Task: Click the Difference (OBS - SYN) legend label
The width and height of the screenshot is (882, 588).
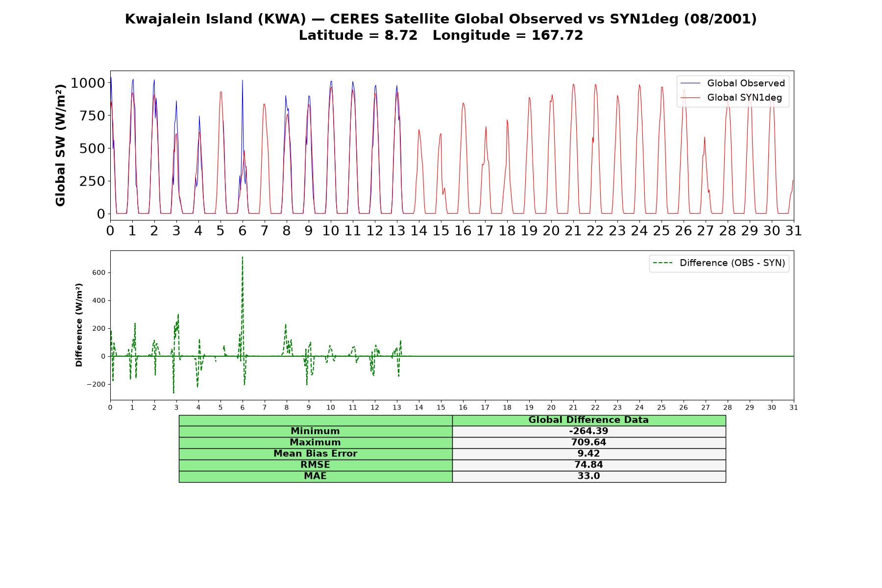Action: pos(732,263)
